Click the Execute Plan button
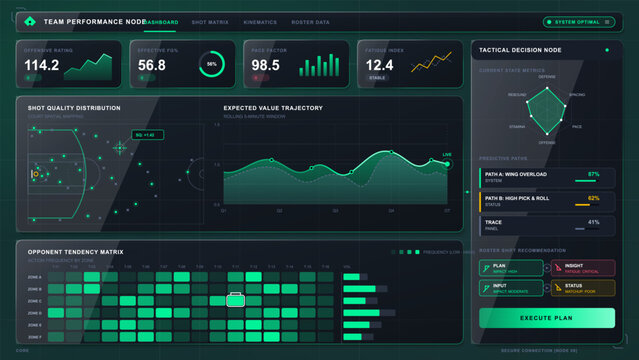 [x=547, y=318]
